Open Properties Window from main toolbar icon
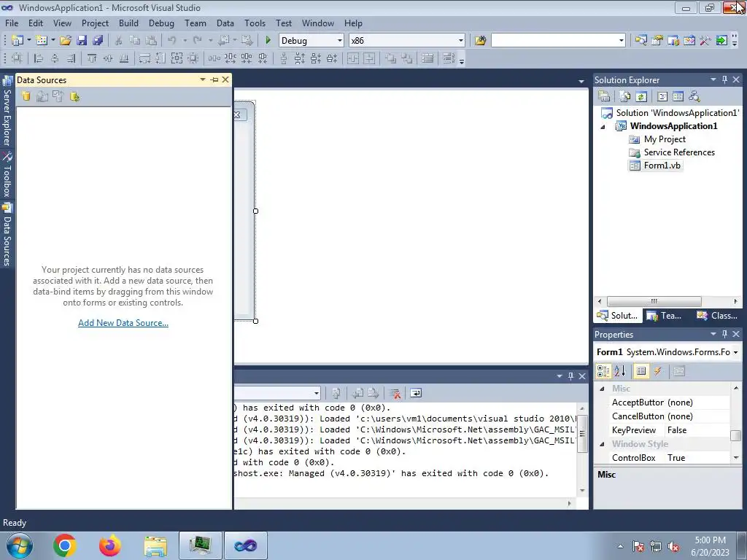The height and width of the screenshot is (560, 747). tap(657, 41)
